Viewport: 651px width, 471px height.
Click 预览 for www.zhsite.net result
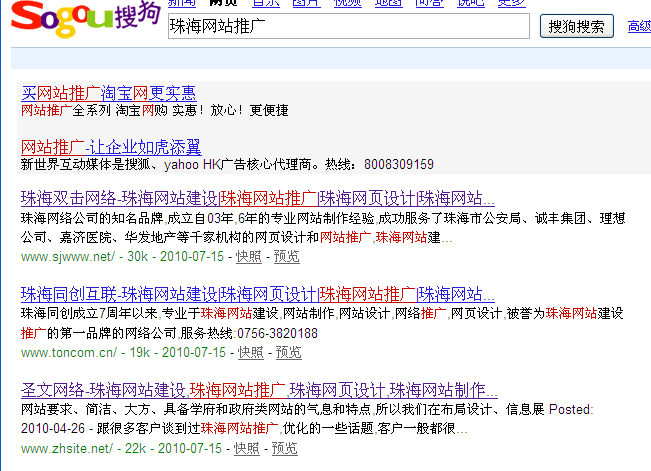click(x=284, y=449)
